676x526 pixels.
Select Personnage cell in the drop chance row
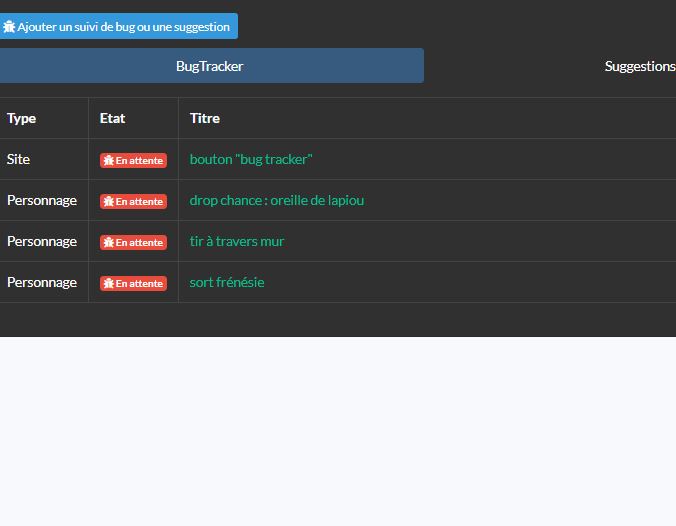coord(41,201)
